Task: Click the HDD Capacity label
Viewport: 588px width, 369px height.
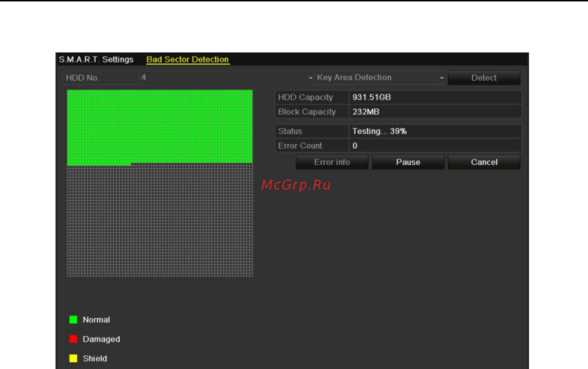Action: [x=305, y=97]
